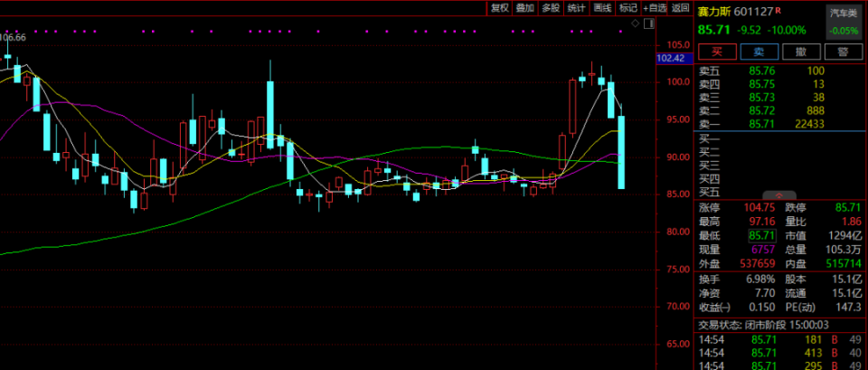868x370 pixels.
Task: Expand order book with double-chevron handle
Action: coord(779,195)
